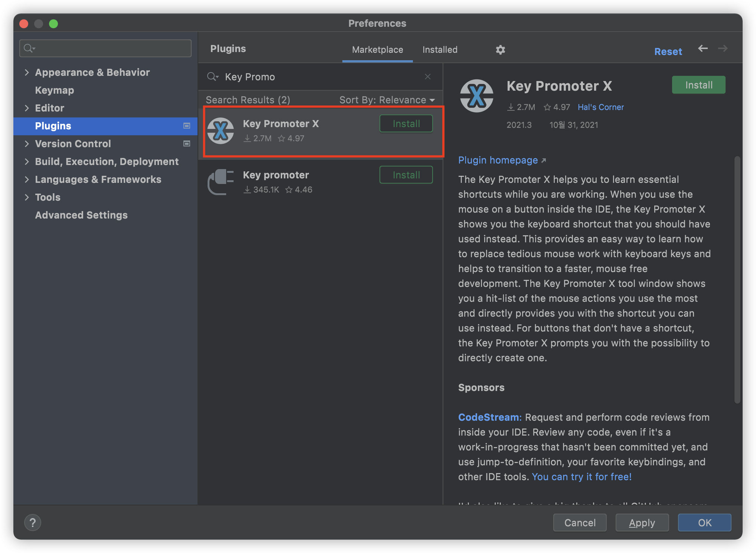Screen dimensions: 756x553
Task: Go forward with the right arrow
Action: (x=723, y=48)
